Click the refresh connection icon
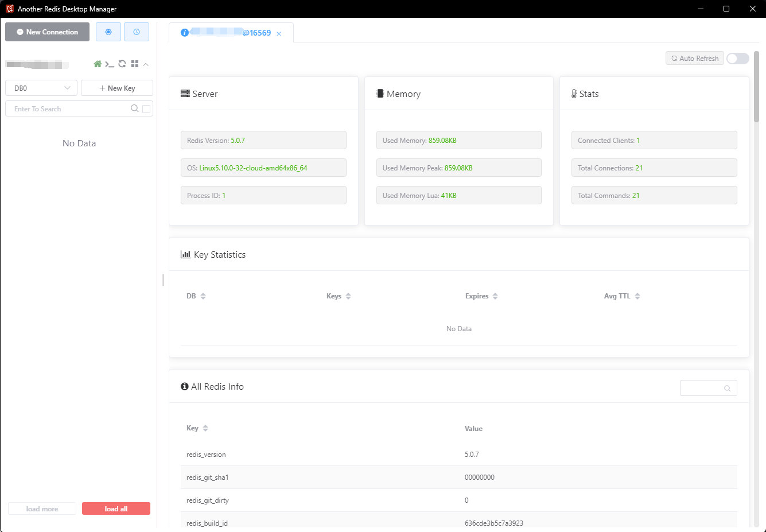Screen dimensions: 766x532 point(122,64)
